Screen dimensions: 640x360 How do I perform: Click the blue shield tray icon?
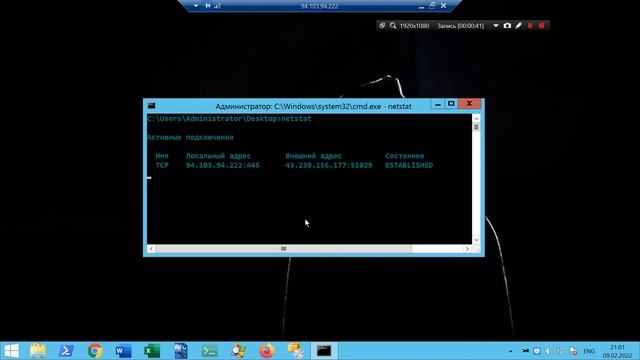pos(537,351)
